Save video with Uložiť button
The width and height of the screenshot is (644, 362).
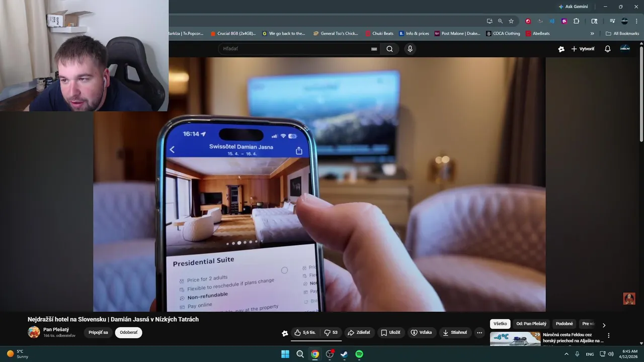pos(390,332)
